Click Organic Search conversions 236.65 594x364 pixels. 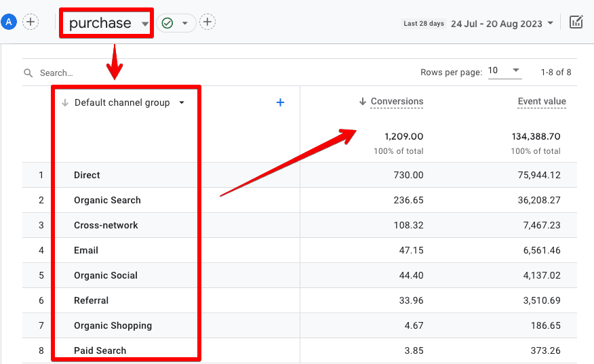tap(408, 200)
